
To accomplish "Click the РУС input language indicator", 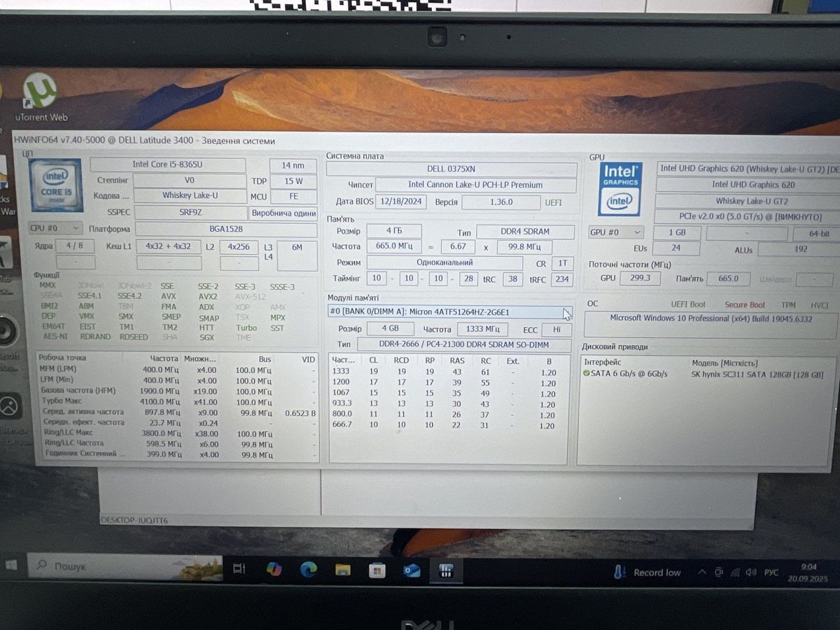I will pos(771,573).
